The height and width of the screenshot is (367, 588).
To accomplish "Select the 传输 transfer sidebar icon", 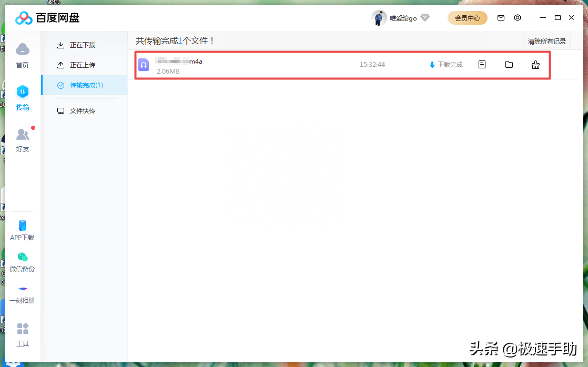I will (x=22, y=98).
